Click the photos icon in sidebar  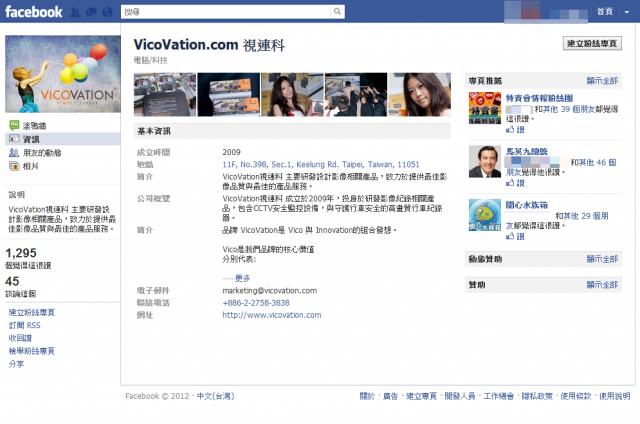pyautogui.click(x=14, y=166)
